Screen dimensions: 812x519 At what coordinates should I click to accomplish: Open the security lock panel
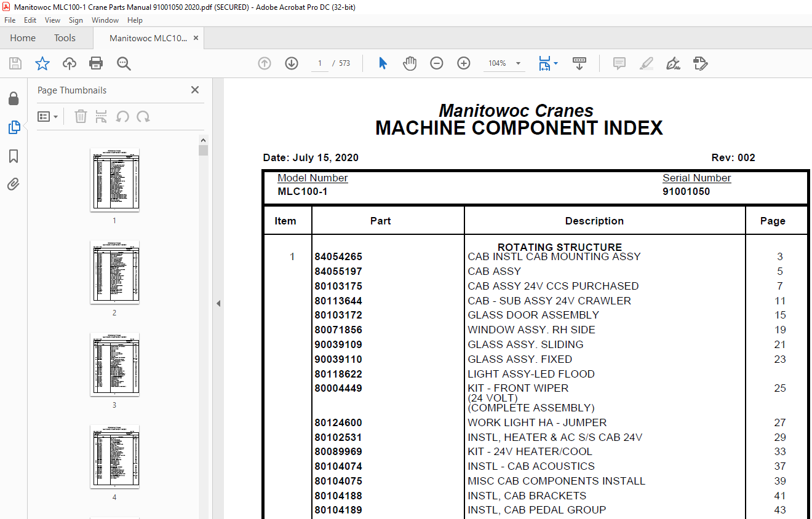click(x=14, y=99)
